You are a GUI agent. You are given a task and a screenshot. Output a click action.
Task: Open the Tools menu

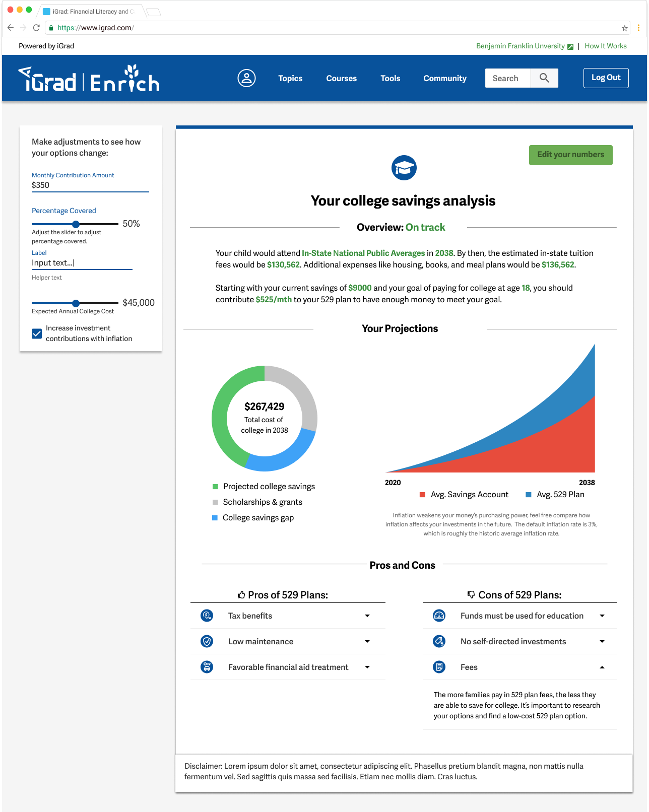391,78
